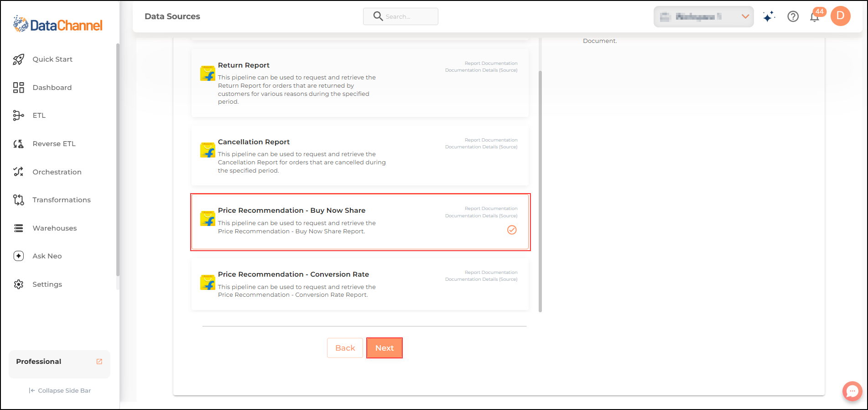Image resolution: width=868 pixels, height=410 pixels.
Task: Open the help question mark icon
Action: tap(793, 16)
